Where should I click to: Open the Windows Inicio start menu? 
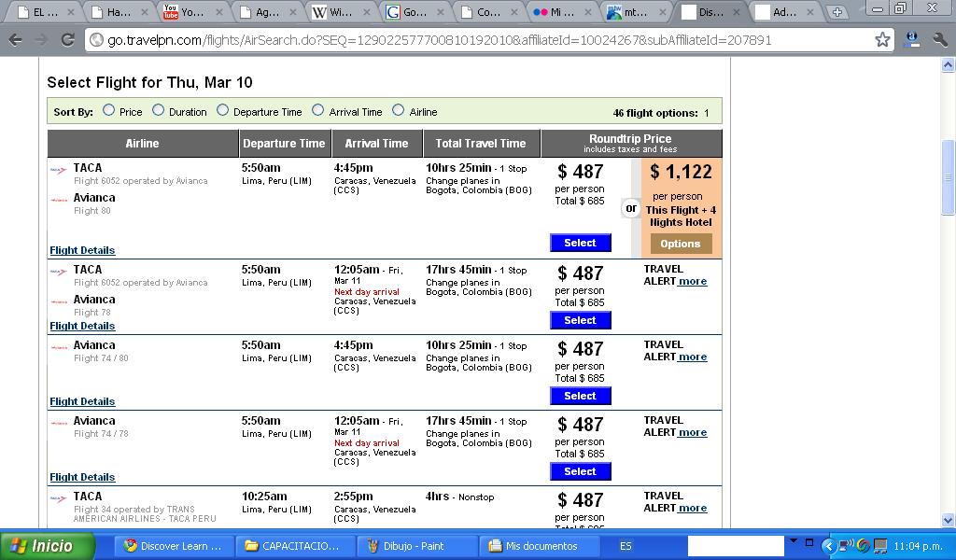coord(47,546)
